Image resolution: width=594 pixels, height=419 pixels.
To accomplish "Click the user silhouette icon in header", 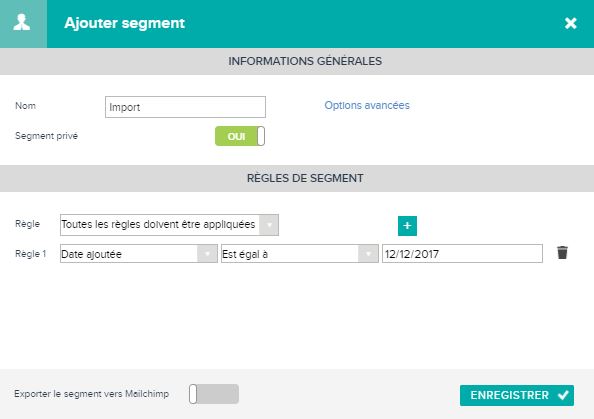I will (x=22, y=22).
